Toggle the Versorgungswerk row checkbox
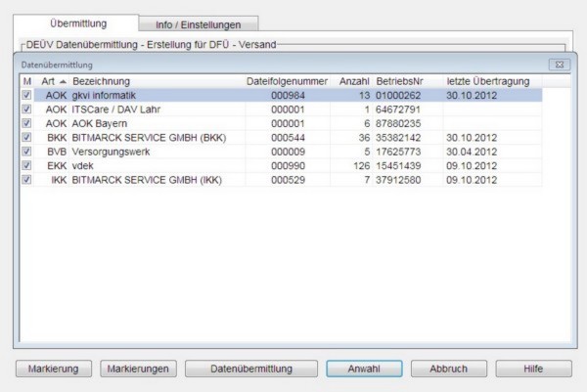 click(26, 152)
